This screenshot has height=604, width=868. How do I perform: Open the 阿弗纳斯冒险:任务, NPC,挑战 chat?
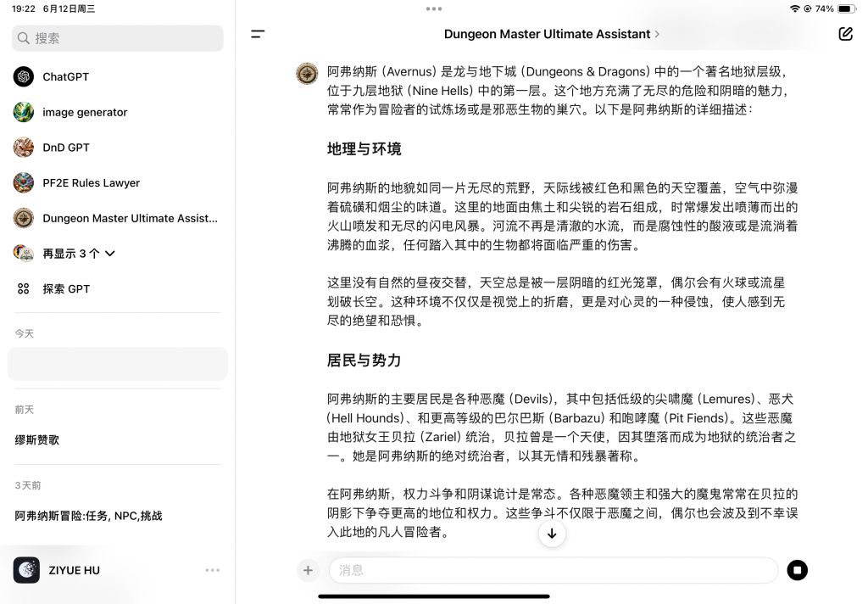(88, 516)
